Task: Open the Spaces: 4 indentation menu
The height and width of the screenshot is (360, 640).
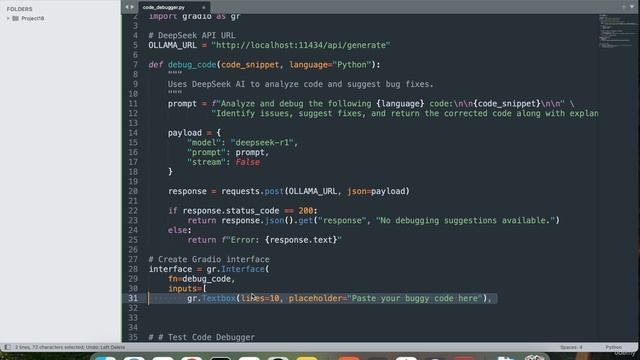Action: (x=571, y=347)
